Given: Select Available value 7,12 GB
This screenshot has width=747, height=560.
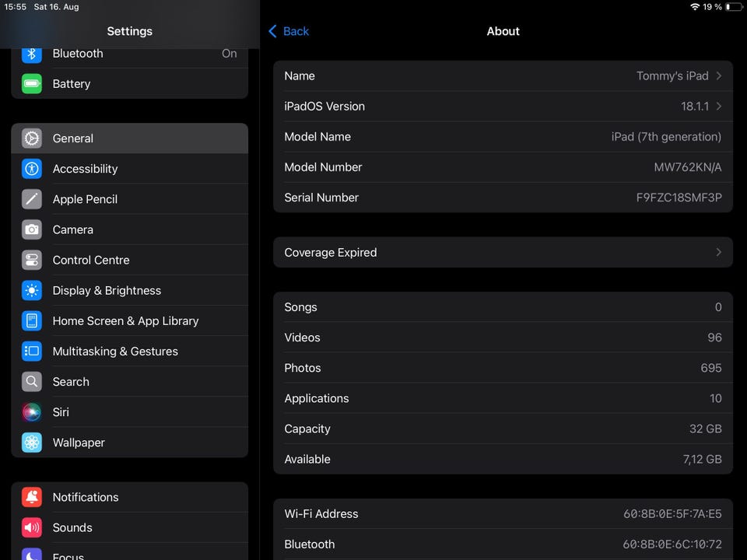Looking at the screenshot, I should click(702, 460).
